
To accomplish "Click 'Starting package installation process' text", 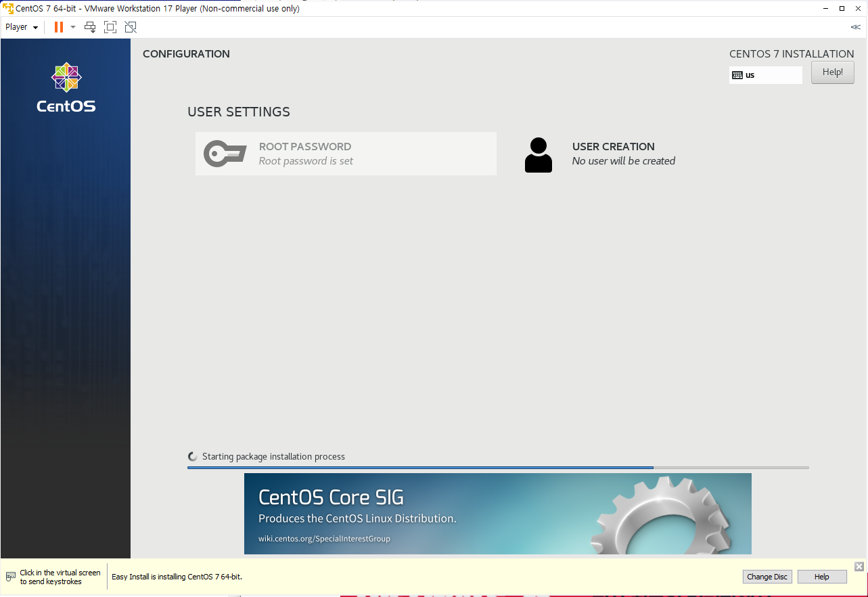I will [x=273, y=457].
